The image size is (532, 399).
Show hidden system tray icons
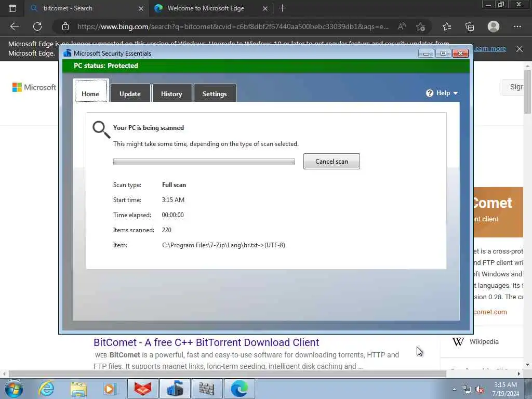(x=454, y=390)
